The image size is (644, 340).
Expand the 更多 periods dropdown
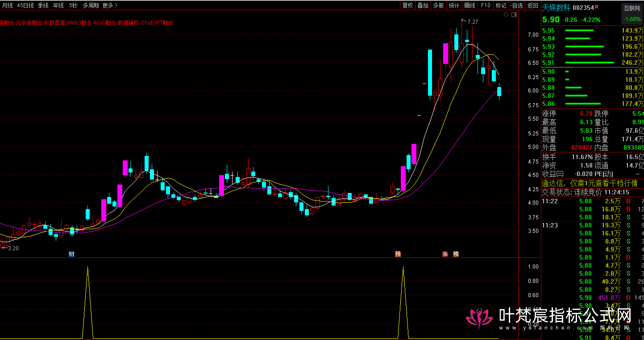click(110, 5)
